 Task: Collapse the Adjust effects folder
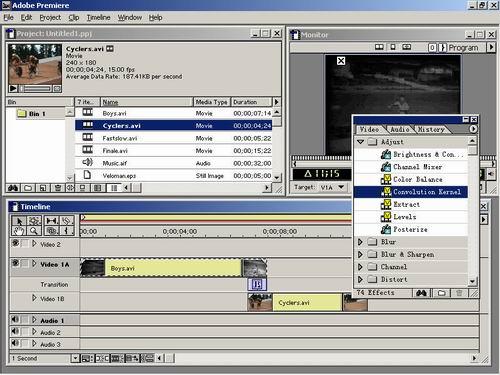(360, 142)
